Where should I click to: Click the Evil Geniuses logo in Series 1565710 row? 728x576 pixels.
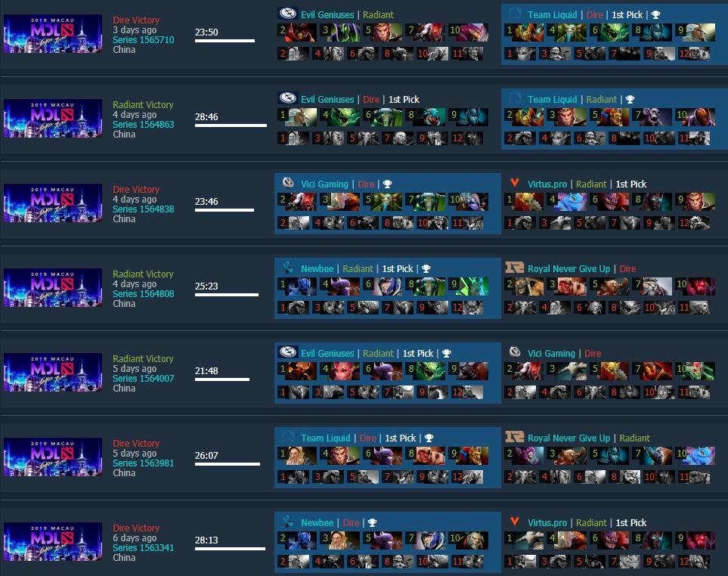[287, 13]
